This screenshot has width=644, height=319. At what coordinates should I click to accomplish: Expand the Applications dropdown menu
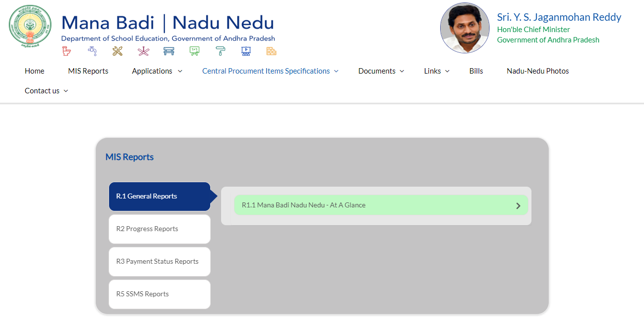157,71
